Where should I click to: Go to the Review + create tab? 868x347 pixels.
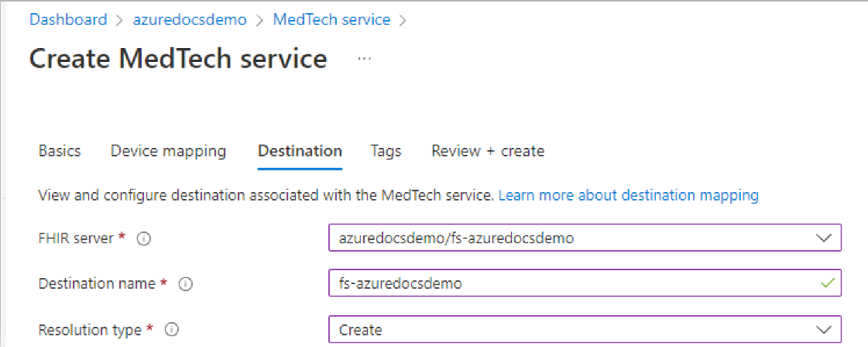tap(488, 151)
